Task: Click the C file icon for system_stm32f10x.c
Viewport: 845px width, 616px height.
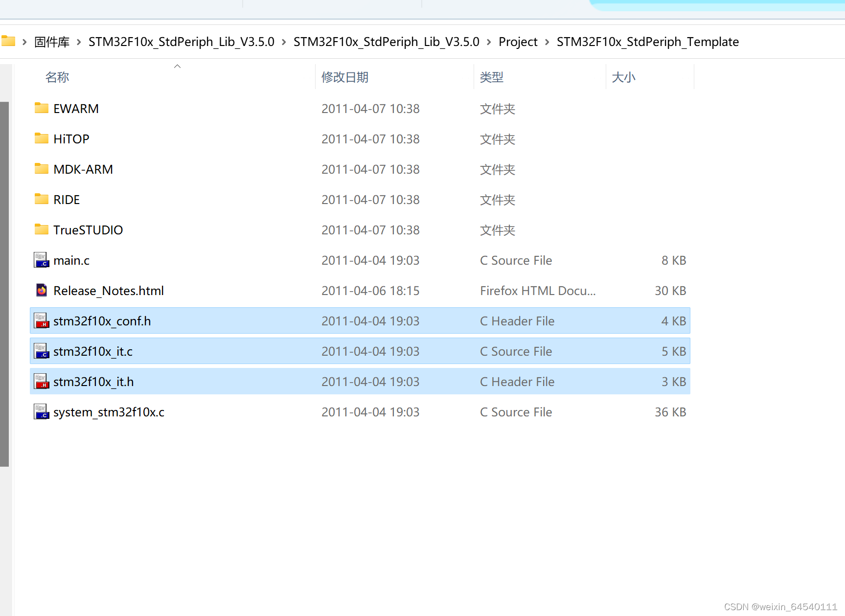Action: pyautogui.click(x=41, y=411)
